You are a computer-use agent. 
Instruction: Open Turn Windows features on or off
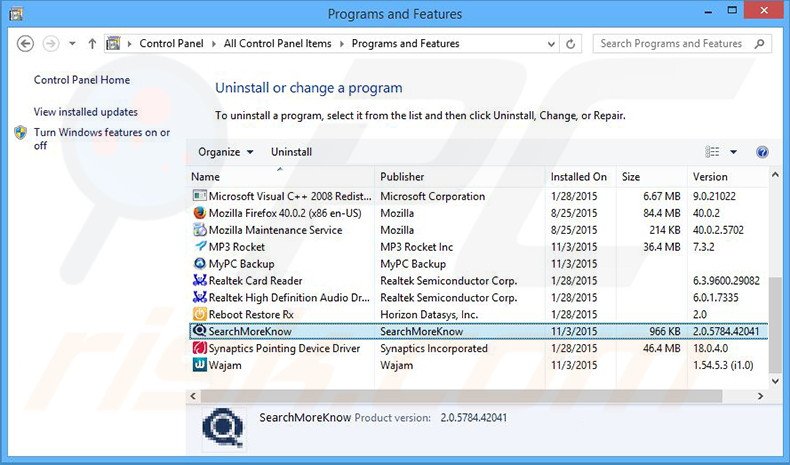click(102, 139)
